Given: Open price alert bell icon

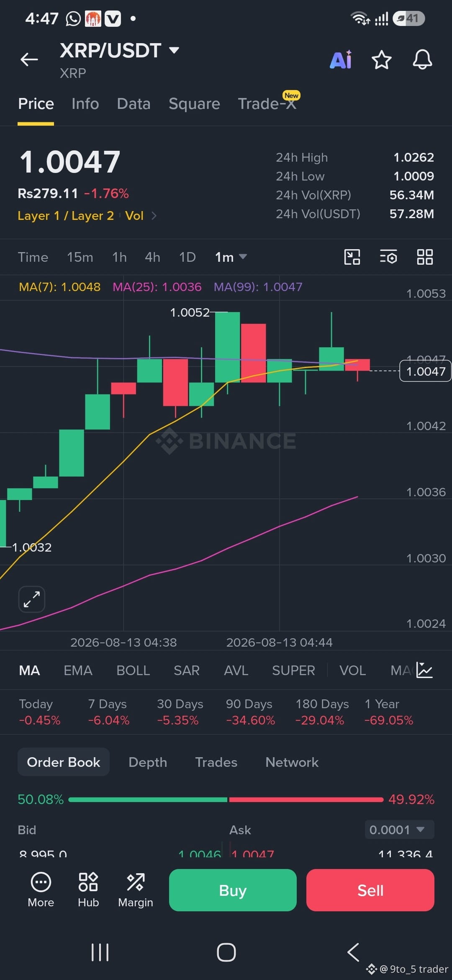Looking at the screenshot, I should (x=422, y=59).
